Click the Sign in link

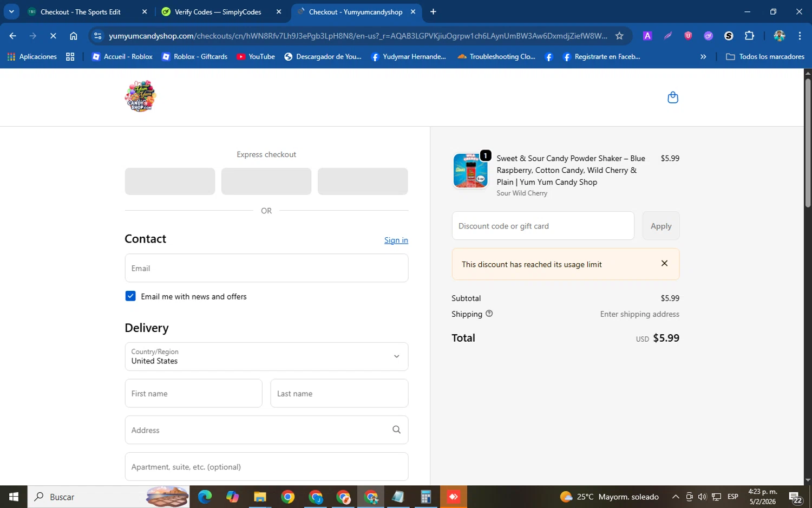point(396,240)
